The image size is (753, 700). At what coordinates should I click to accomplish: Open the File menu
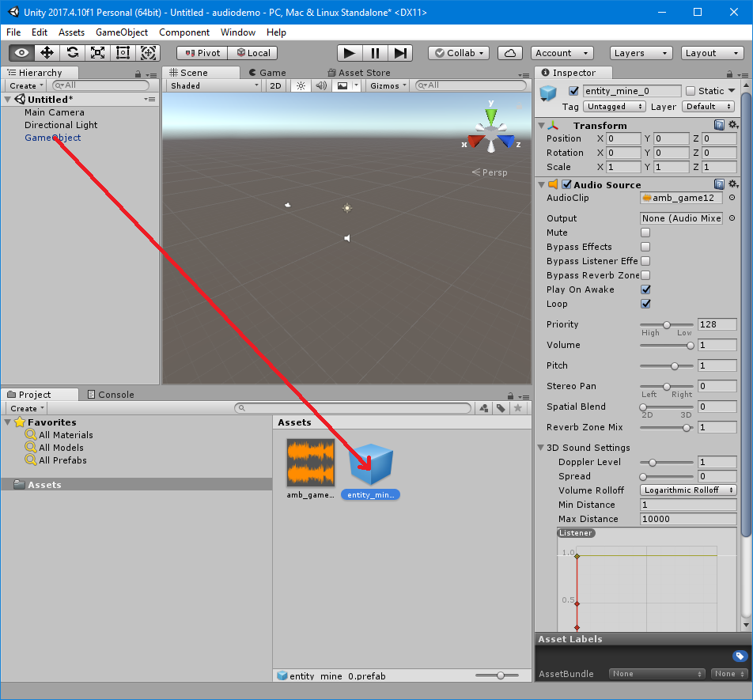[x=13, y=32]
